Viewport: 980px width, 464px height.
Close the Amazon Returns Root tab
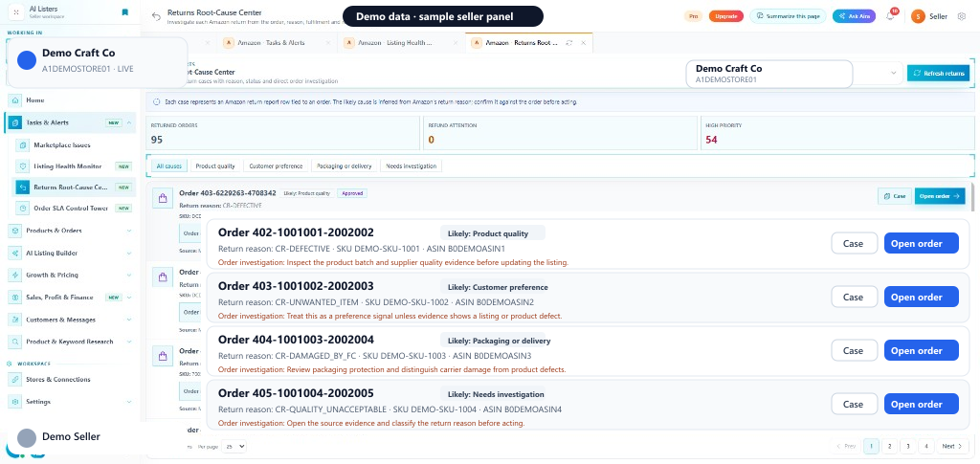(x=584, y=43)
